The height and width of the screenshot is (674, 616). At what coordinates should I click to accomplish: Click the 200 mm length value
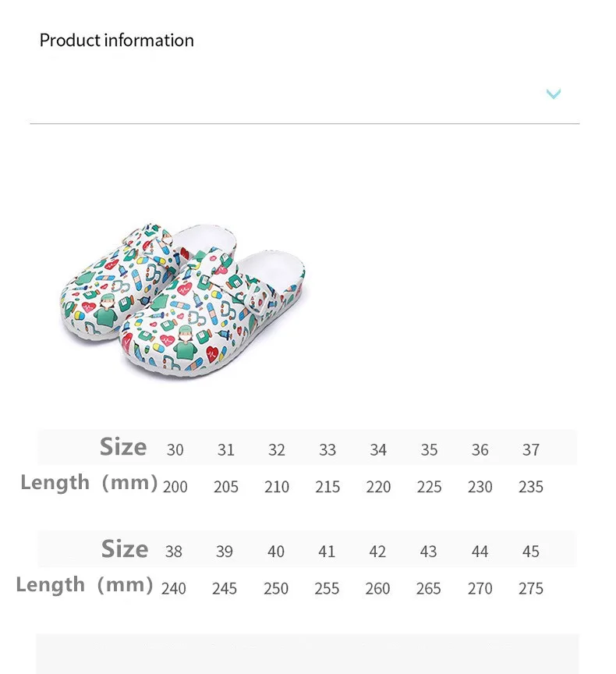point(175,487)
